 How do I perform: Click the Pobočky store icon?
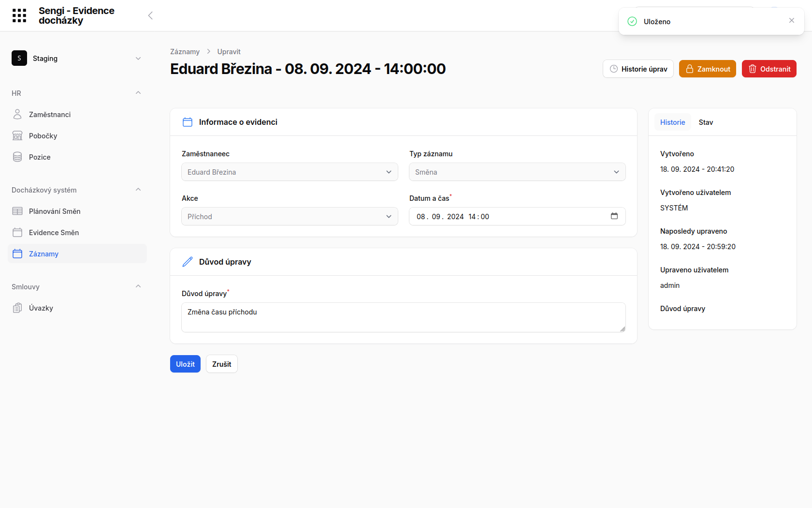[17, 135]
